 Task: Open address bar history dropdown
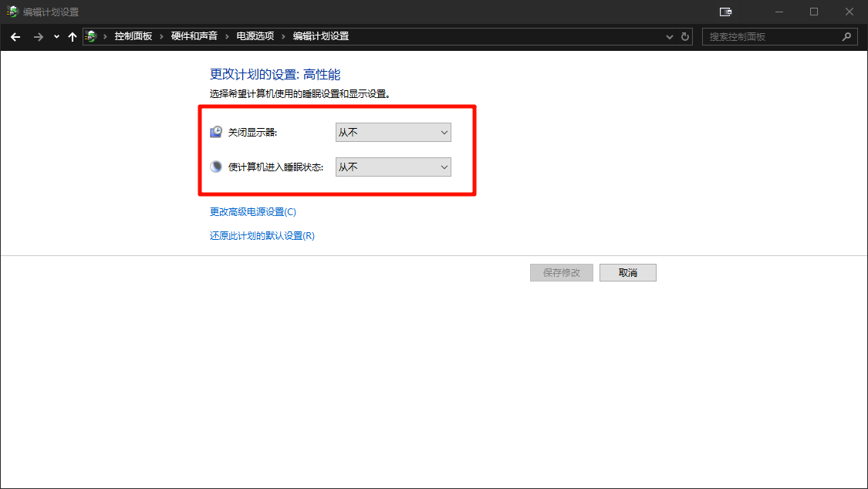click(669, 37)
